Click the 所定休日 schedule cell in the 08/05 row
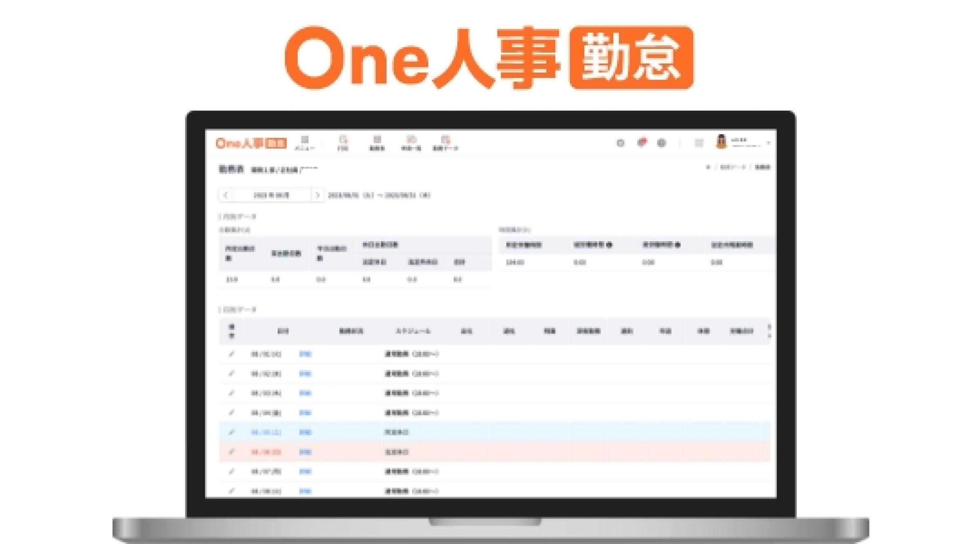This screenshot has height=544, width=980. (396, 433)
